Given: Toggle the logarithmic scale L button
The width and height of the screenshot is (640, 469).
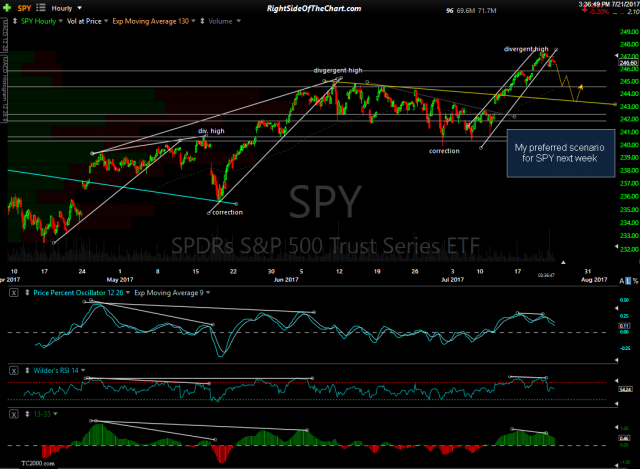Looking at the screenshot, I should (x=628, y=281).
